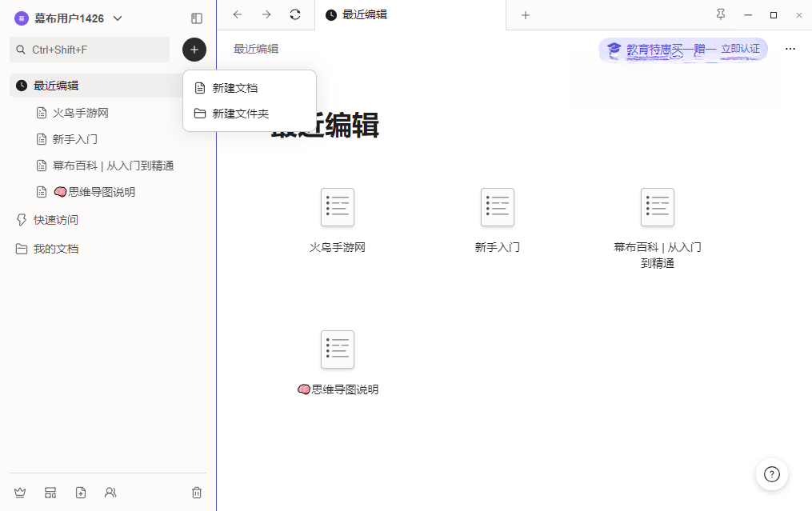Click the Ctrl+Shift+F search field
The image size is (812, 511).
(x=90, y=50)
